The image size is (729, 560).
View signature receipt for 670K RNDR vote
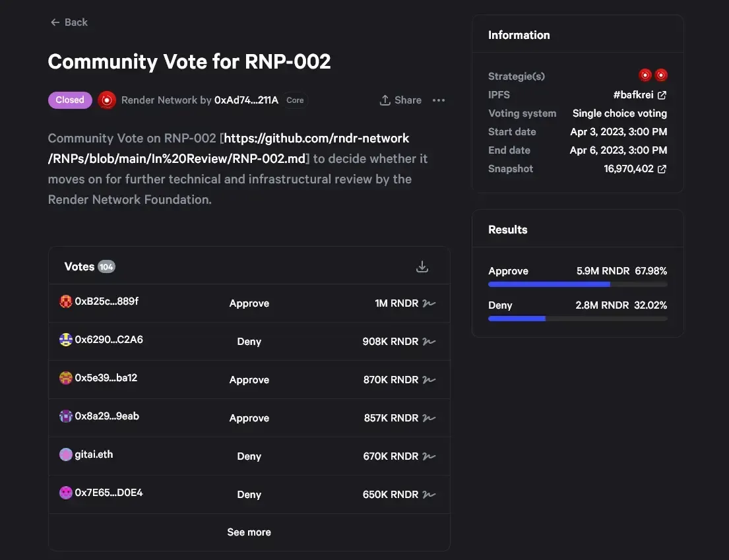(x=429, y=456)
